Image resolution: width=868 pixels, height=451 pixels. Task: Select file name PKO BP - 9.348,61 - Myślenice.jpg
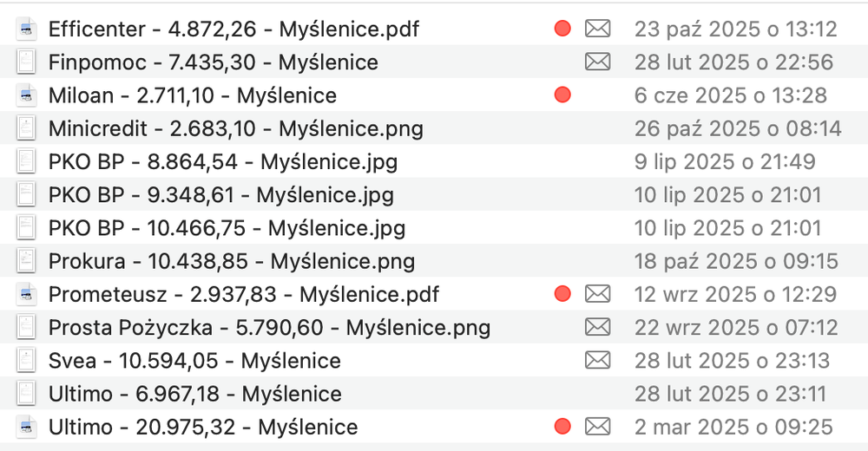221,195
